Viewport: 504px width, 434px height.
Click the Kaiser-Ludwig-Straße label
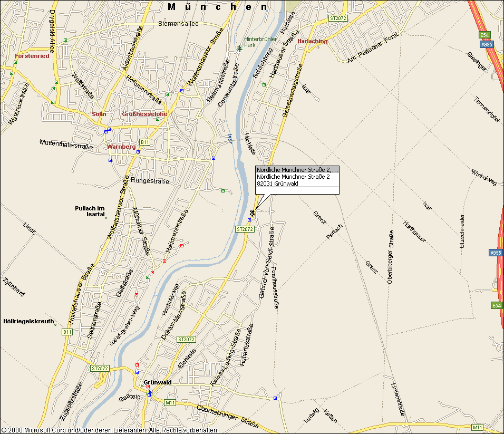(x=226, y=357)
